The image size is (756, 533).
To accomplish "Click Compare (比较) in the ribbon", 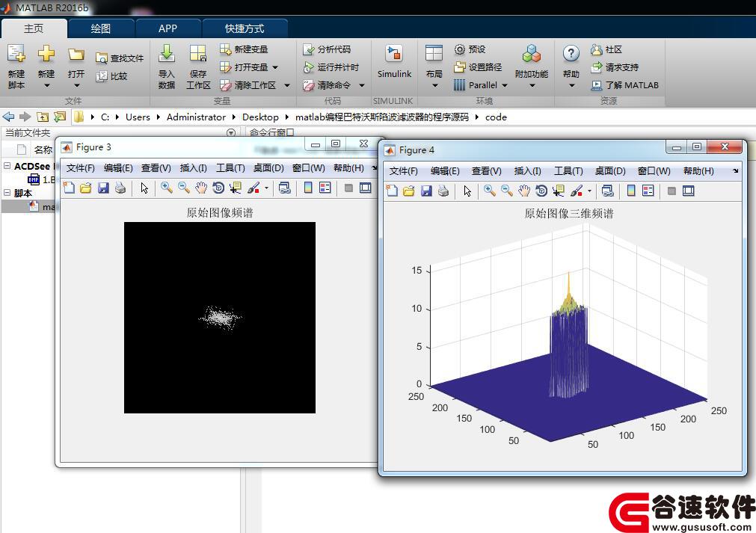I will click(x=111, y=76).
